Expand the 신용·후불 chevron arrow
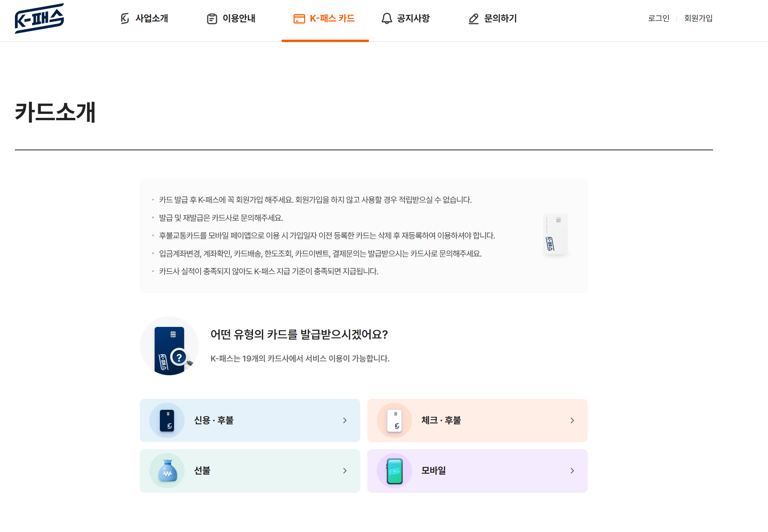This screenshot has width=768, height=532. [x=345, y=420]
